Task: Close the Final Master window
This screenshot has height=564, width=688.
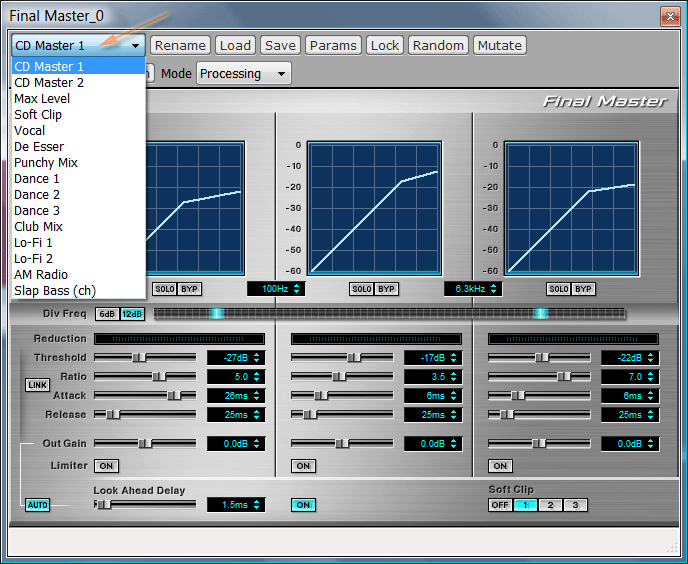Action: tap(670, 17)
